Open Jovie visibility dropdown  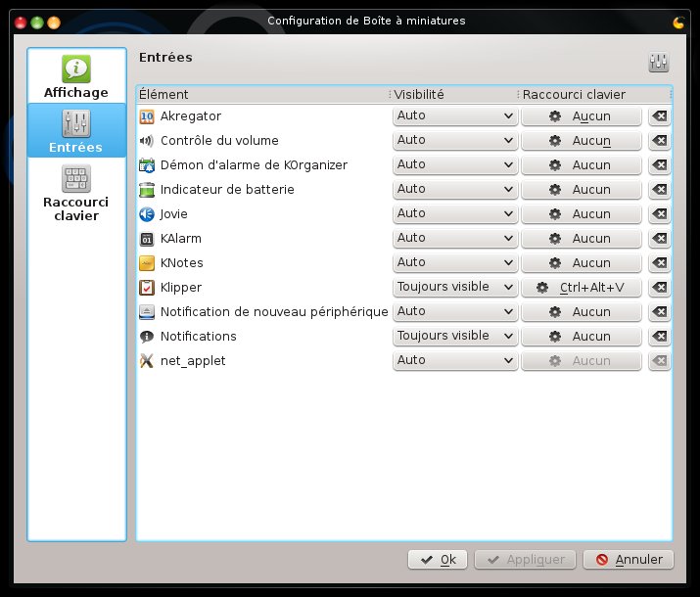click(455, 213)
